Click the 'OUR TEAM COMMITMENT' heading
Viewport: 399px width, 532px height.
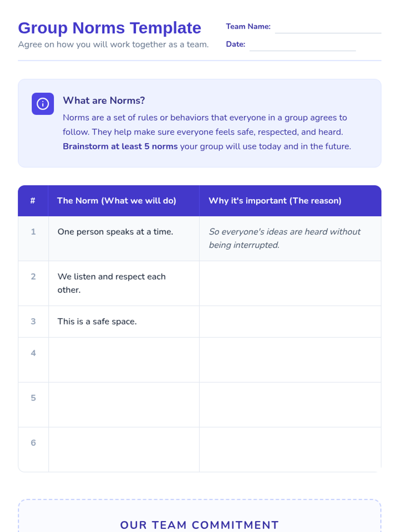[x=199, y=525]
